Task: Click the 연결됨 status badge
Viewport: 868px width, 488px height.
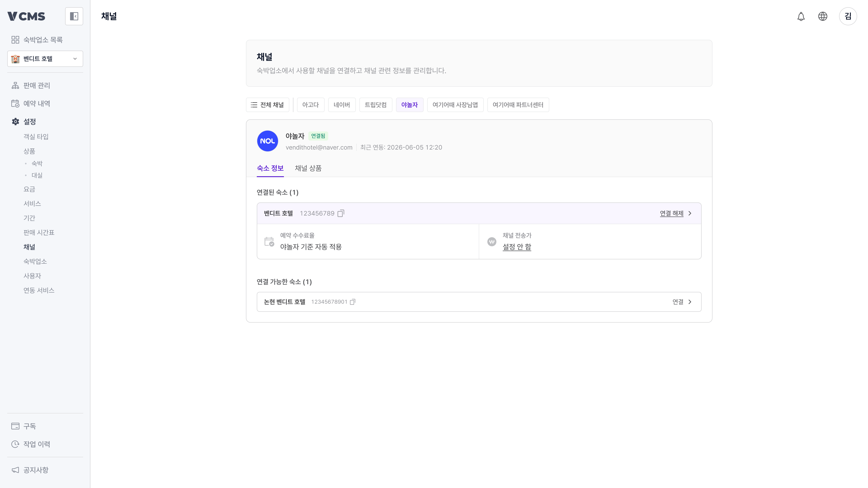Action: pyautogui.click(x=318, y=136)
